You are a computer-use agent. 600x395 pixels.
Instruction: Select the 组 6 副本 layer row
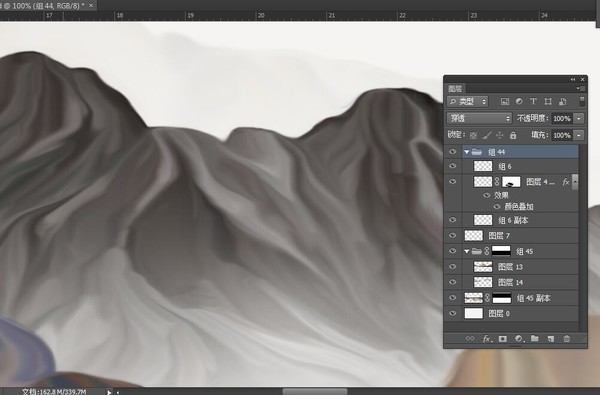[x=520, y=220]
